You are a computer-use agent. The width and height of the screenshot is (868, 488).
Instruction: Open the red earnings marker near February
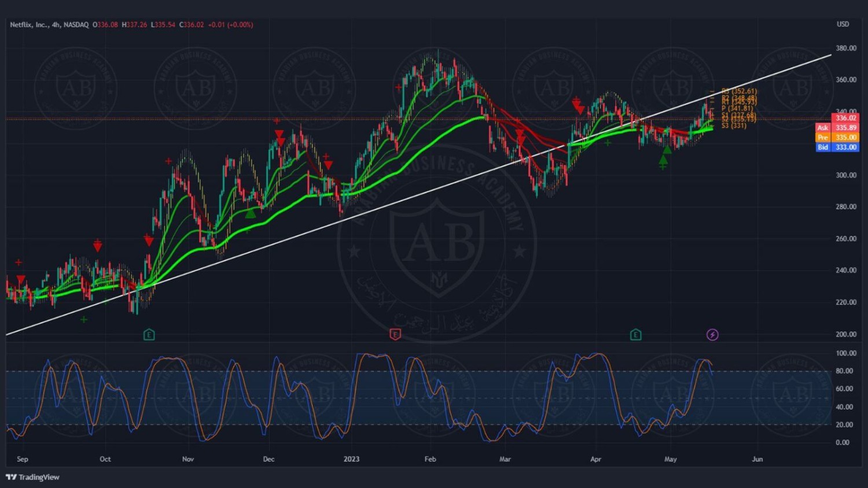(x=395, y=334)
